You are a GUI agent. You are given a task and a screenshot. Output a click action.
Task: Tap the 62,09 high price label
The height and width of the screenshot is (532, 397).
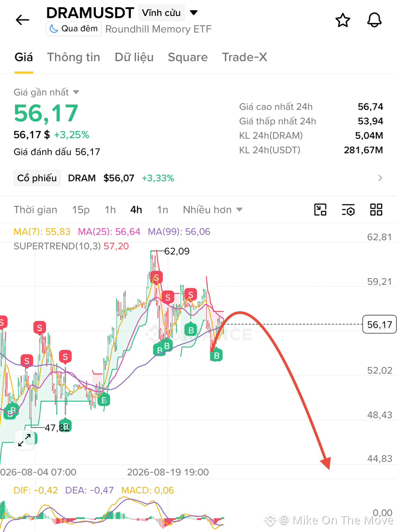[x=177, y=251]
